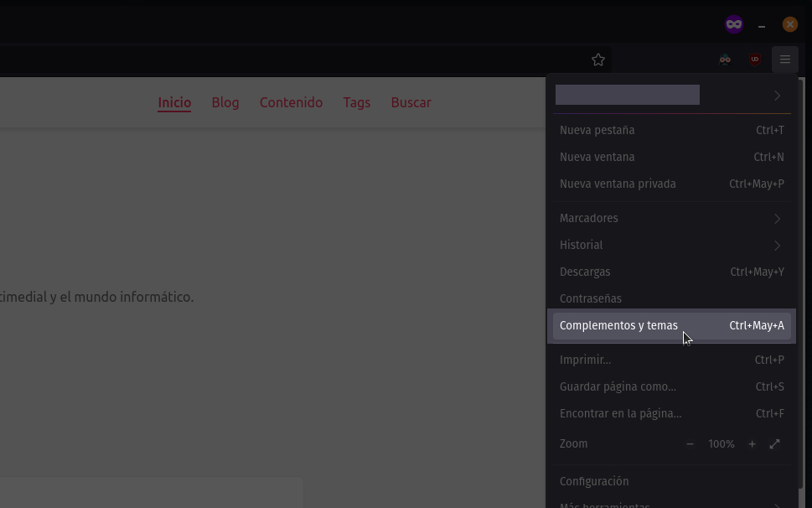Screen dimensions: 812x508
Task: Click the Dark Reader extension icon
Action: tap(725, 60)
